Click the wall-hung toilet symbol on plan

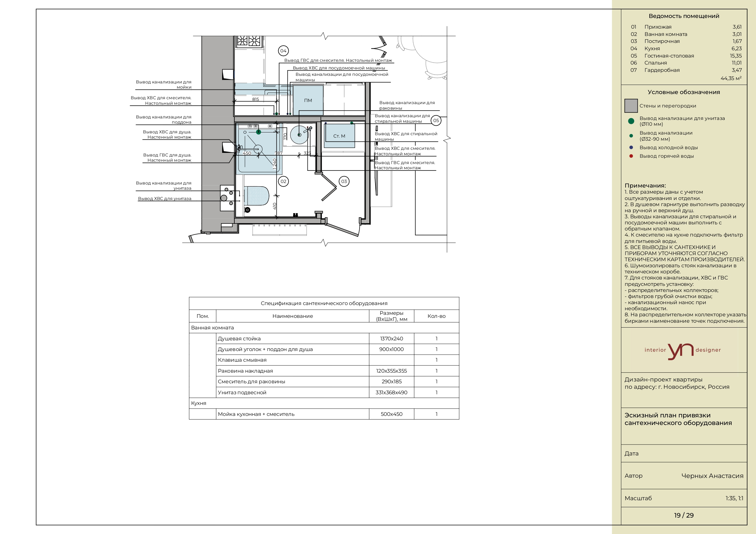coord(257,196)
